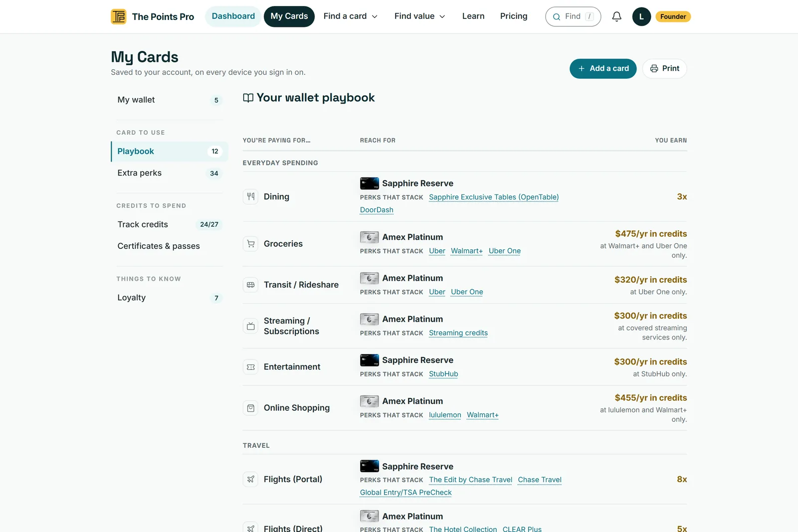Click the Transit / Rideshare bus icon
798x532 pixels.
click(x=251, y=285)
